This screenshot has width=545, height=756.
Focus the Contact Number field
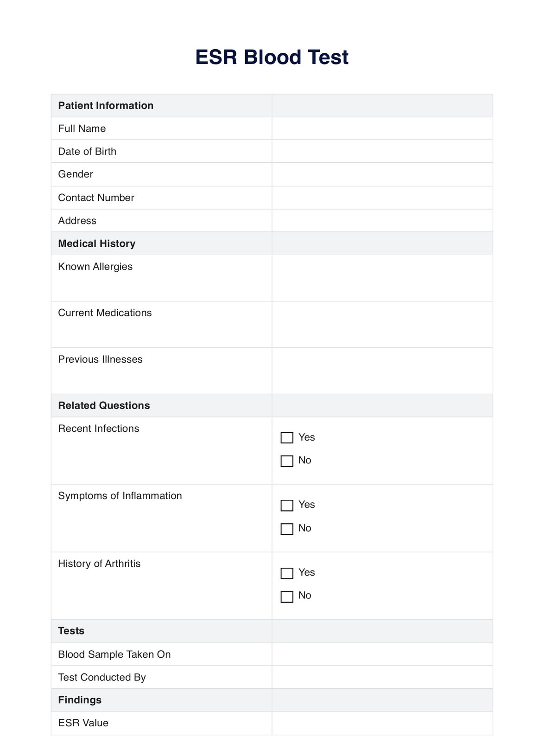(x=382, y=198)
